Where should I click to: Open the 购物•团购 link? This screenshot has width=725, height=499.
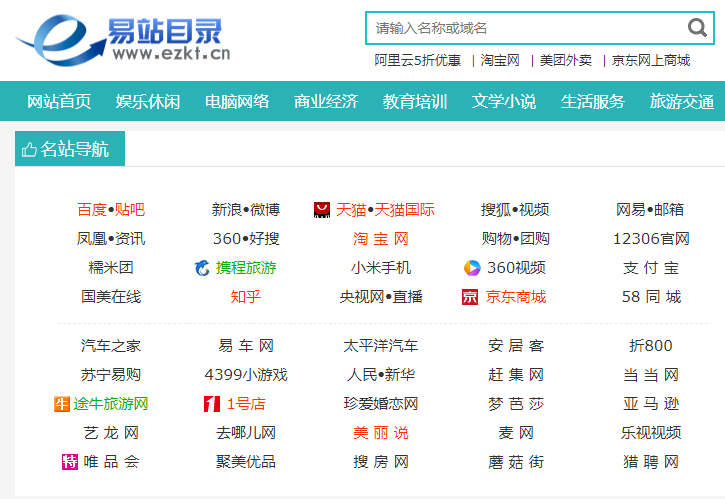[516, 239]
